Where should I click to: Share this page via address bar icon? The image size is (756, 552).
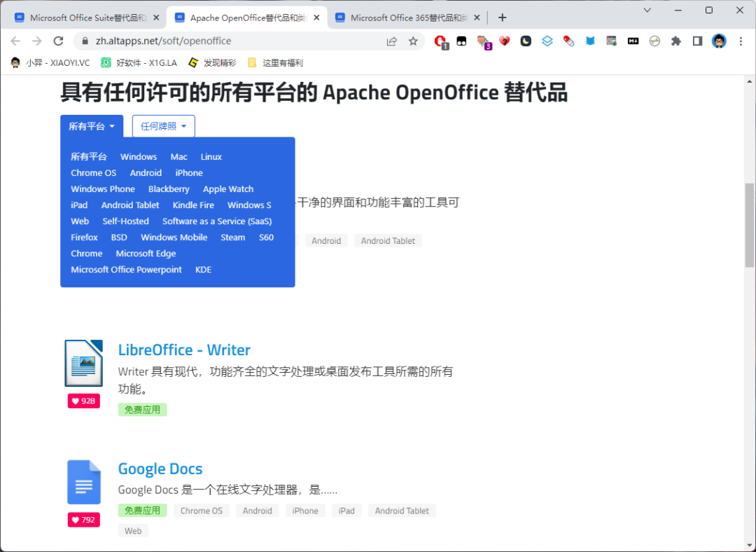(391, 41)
